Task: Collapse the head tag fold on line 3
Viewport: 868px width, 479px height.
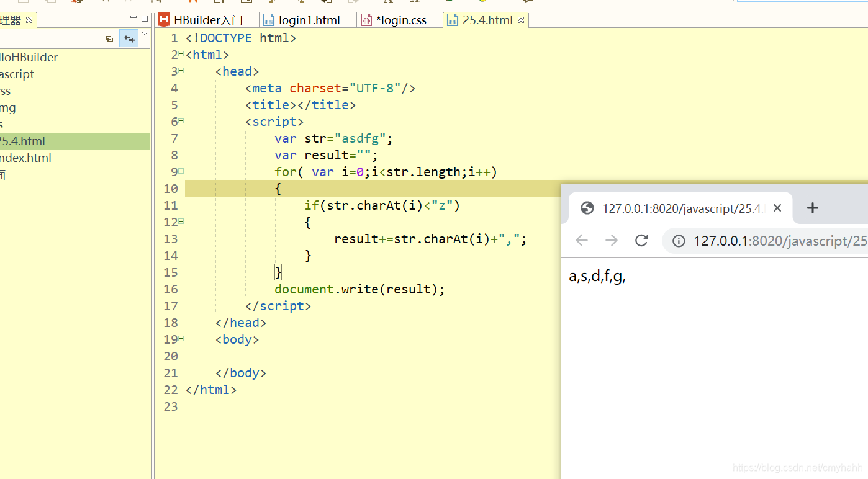Action: pos(181,71)
